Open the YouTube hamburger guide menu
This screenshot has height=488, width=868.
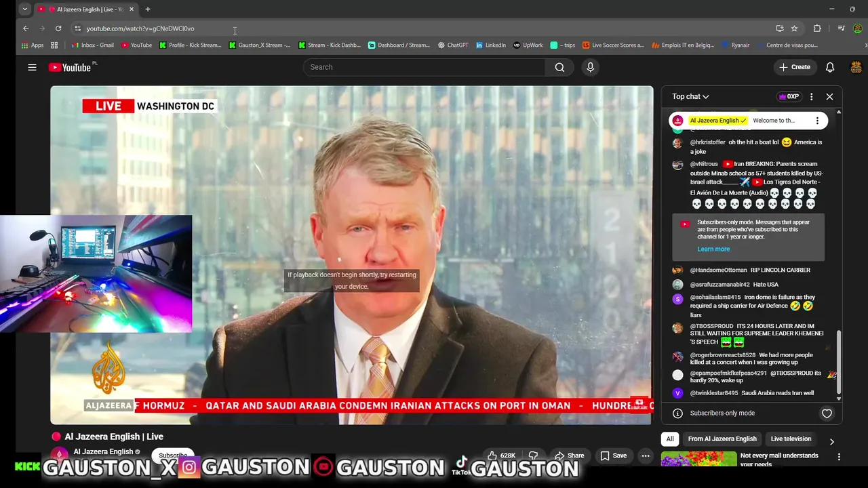32,67
